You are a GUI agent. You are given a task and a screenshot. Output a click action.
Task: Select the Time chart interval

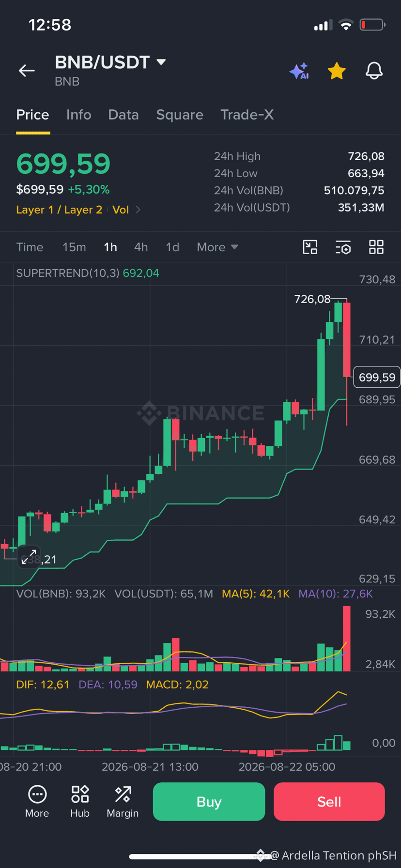30,247
